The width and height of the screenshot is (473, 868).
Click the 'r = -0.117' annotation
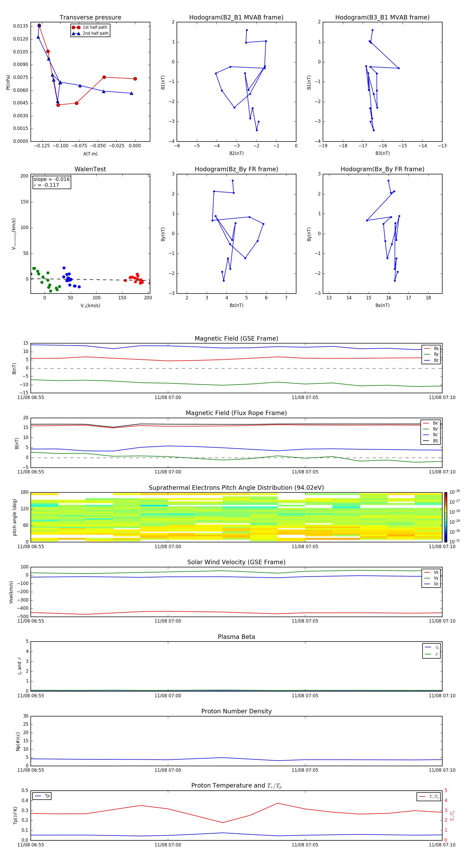[47, 185]
